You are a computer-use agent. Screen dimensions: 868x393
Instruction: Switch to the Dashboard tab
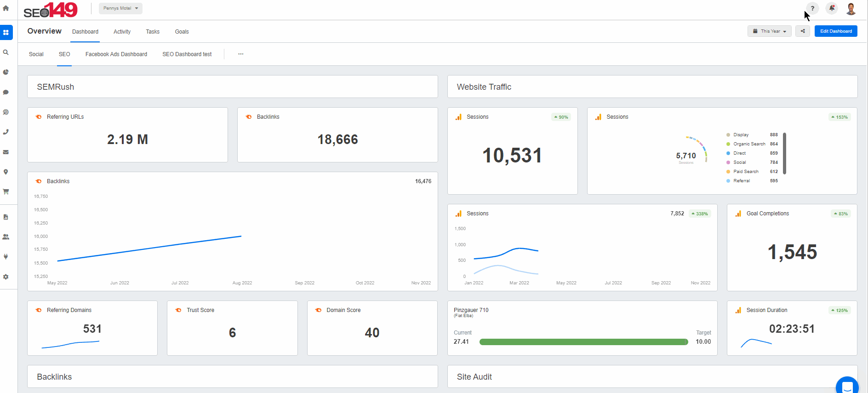pos(85,32)
